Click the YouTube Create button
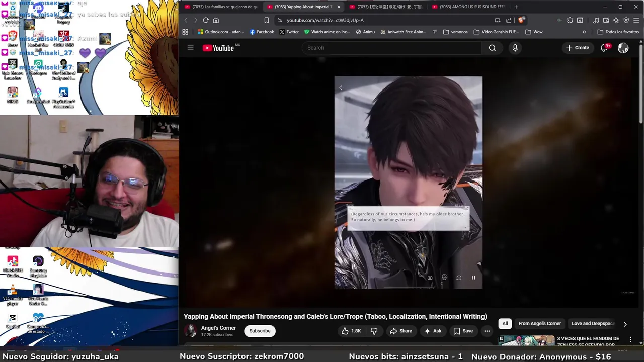644x362 pixels. click(x=577, y=48)
